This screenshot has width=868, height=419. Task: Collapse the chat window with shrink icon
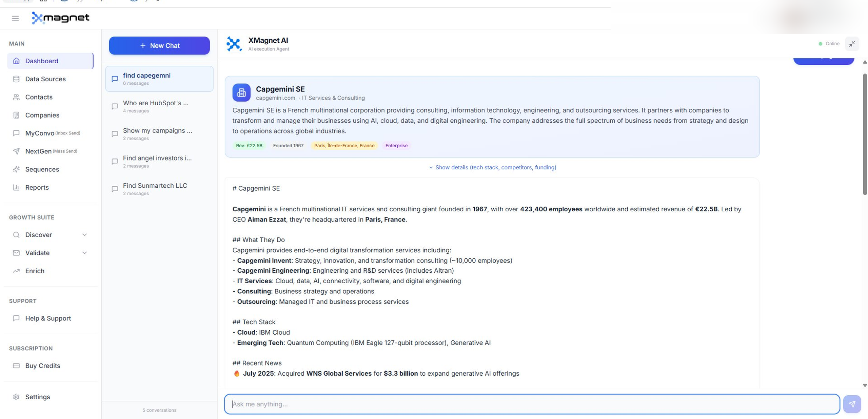[852, 44]
